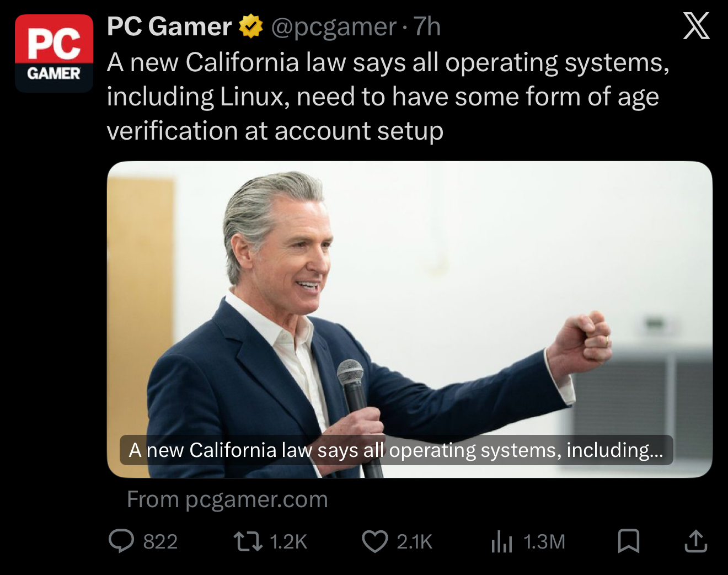Viewport: 728px width, 575px height.
Task: Open the share menu via upload arrow icon
Action: 696,541
